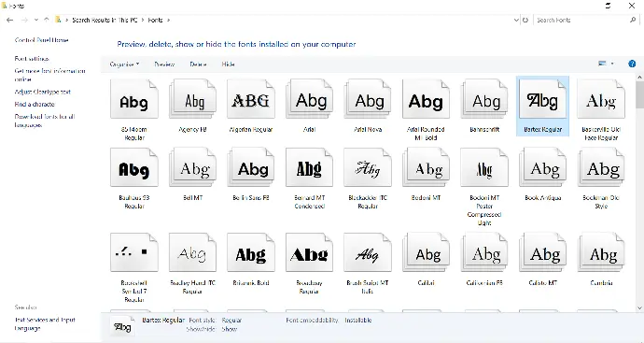Expand the change view options arrow
The image size is (644, 343).
(x=612, y=64)
